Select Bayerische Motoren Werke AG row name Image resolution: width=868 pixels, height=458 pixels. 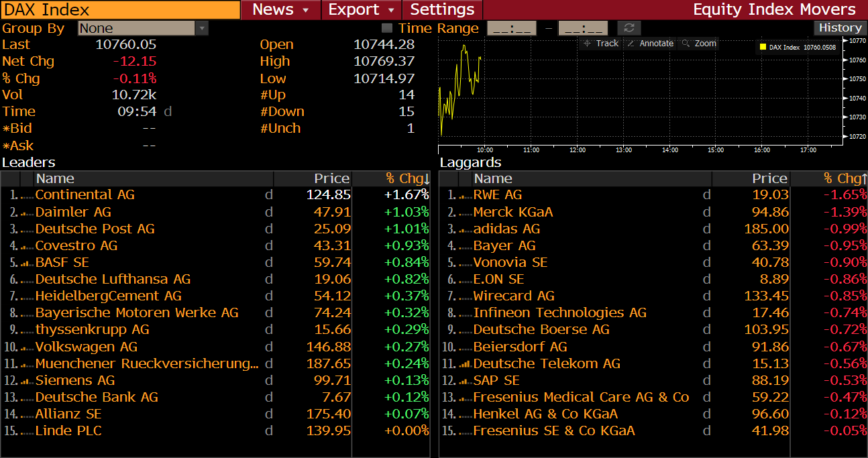coord(137,313)
